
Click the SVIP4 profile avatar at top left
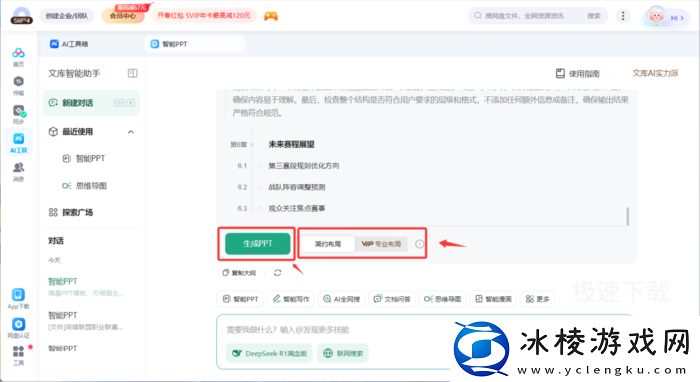tap(21, 16)
